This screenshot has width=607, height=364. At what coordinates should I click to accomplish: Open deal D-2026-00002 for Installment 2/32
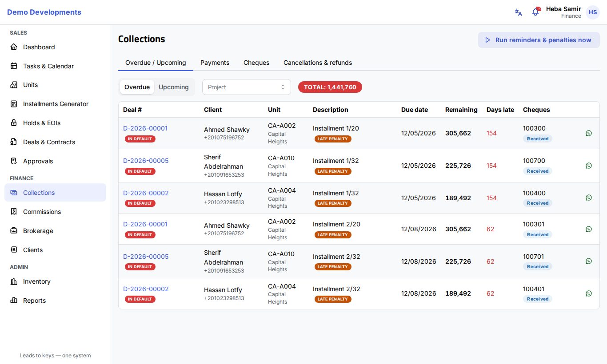(146, 289)
